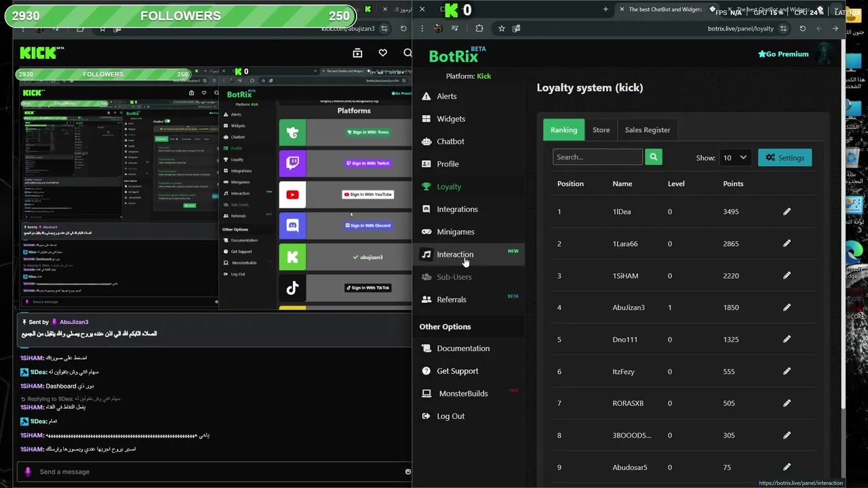The width and height of the screenshot is (868, 488).
Task: Click the 3495 points cell
Action: tap(731, 211)
